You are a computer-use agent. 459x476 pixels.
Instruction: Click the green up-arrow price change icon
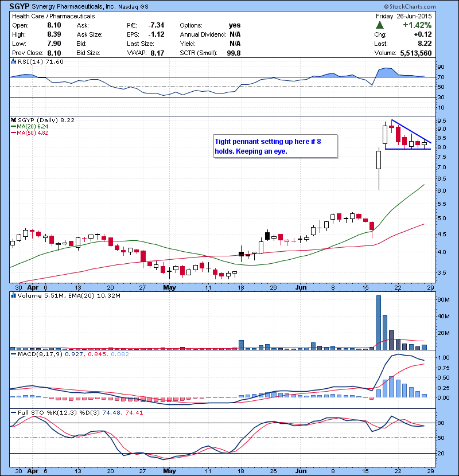pos(380,26)
